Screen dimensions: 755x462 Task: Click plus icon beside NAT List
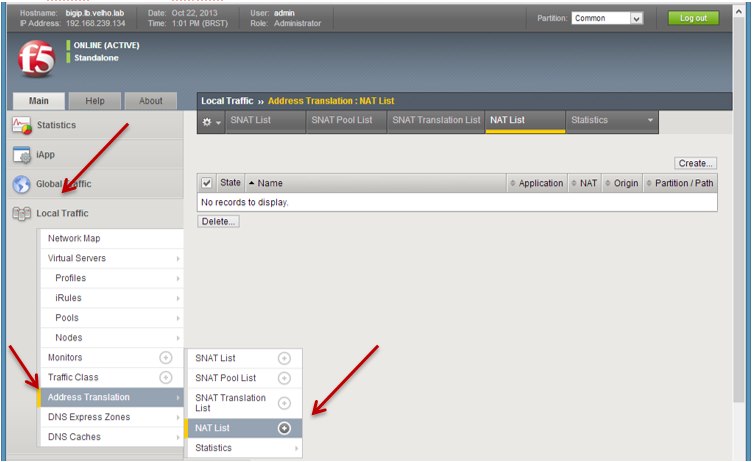coord(284,428)
